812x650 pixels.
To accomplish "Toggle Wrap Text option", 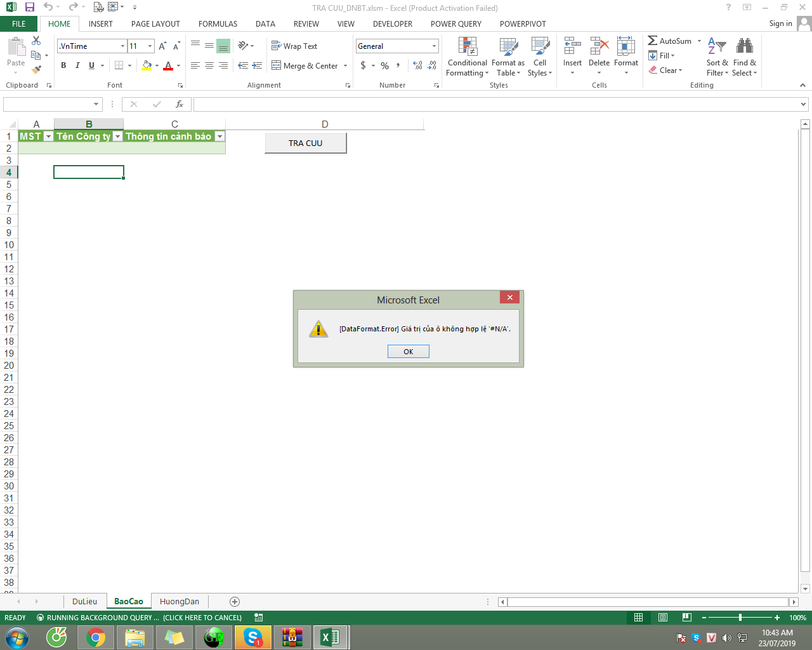I will click(x=294, y=46).
